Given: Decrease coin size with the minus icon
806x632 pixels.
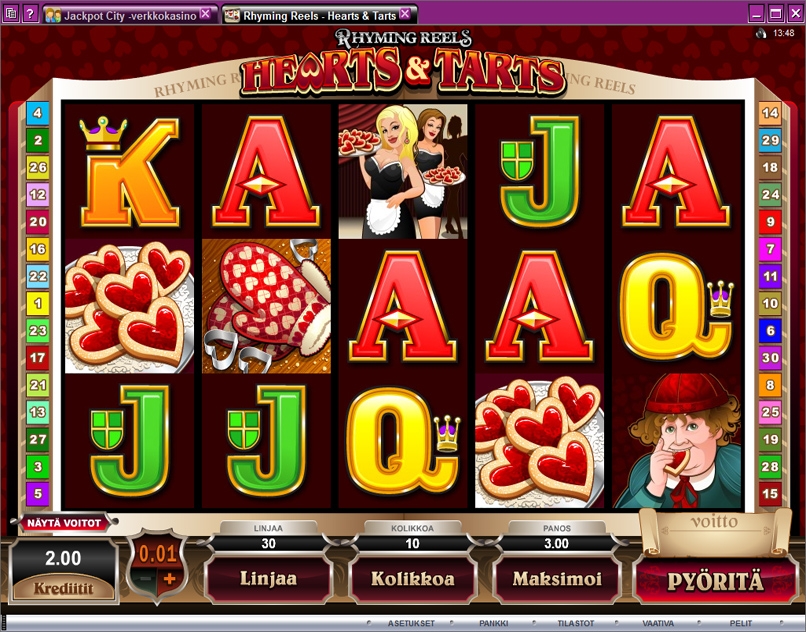Looking at the screenshot, I should point(145,579).
